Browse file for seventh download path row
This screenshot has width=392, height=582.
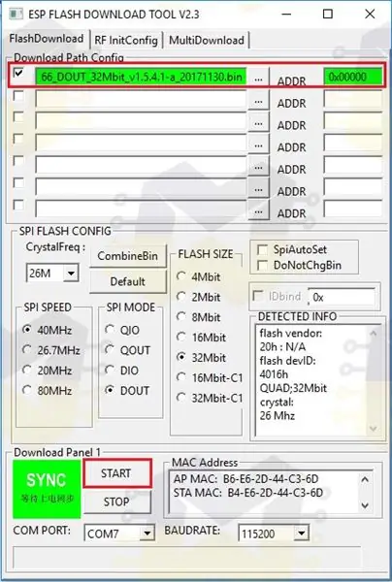258,211
